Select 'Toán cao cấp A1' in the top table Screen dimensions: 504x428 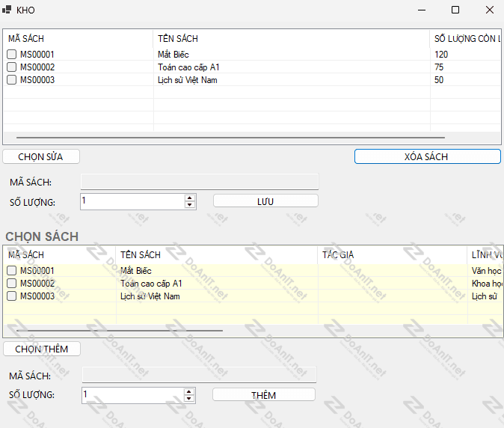tap(188, 67)
